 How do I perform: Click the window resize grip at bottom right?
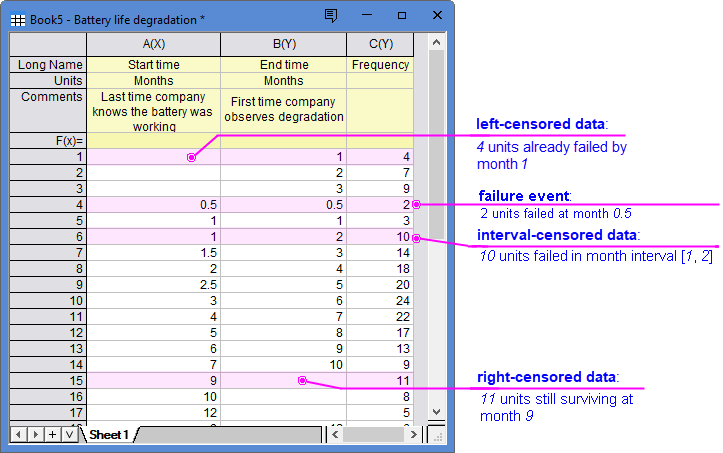(x=437, y=435)
